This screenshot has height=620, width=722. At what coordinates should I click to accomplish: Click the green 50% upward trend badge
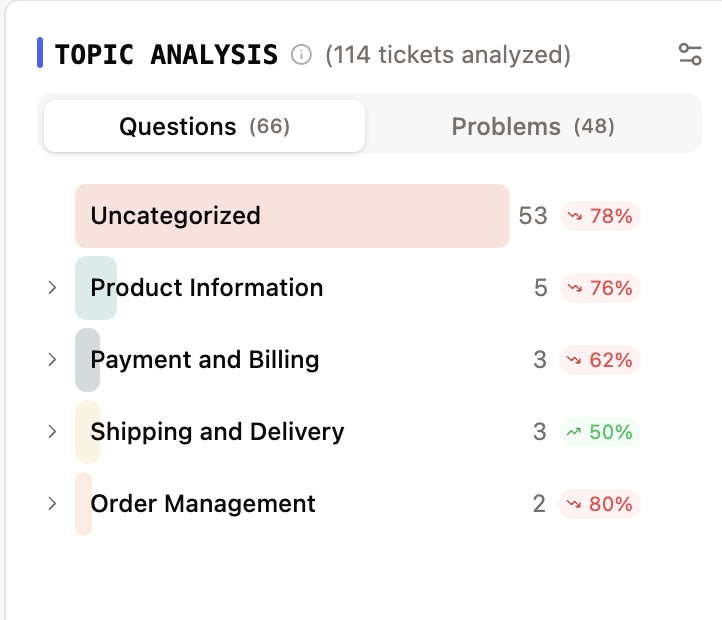600,432
